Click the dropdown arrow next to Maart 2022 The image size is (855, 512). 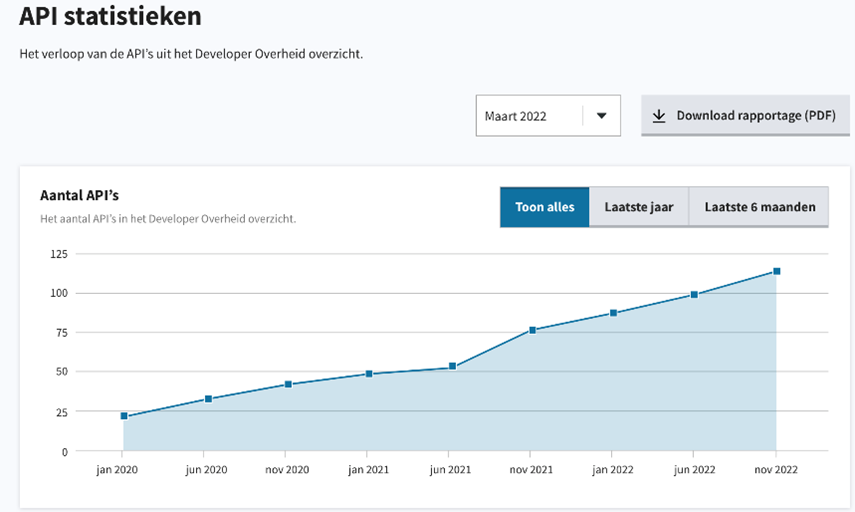(601, 116)
